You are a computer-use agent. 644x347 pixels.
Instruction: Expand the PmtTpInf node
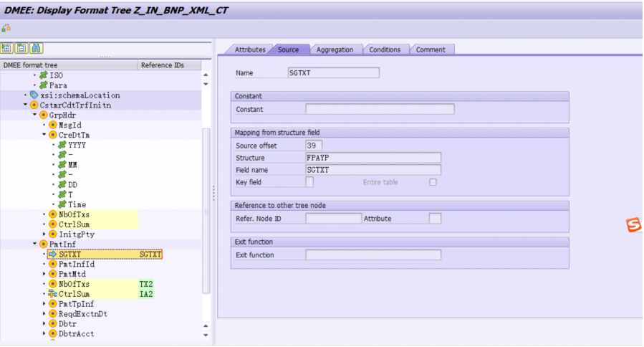44,304
